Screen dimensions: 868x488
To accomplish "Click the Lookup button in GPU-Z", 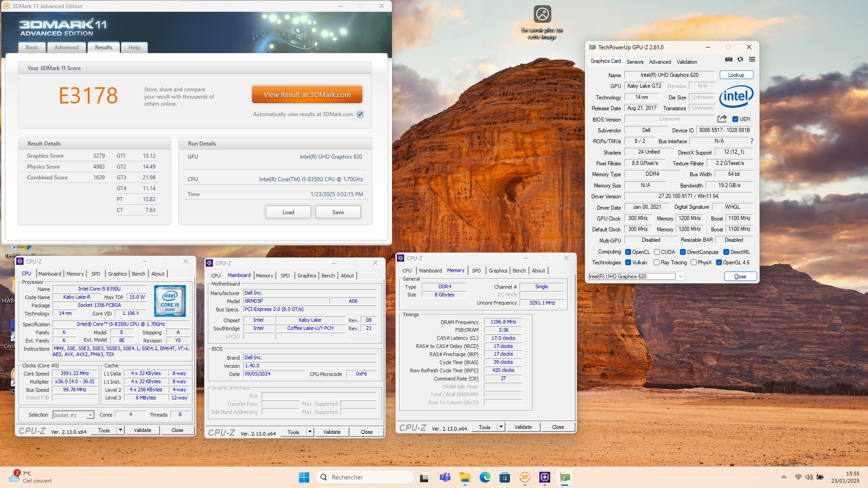I will (x=736, y=75).
